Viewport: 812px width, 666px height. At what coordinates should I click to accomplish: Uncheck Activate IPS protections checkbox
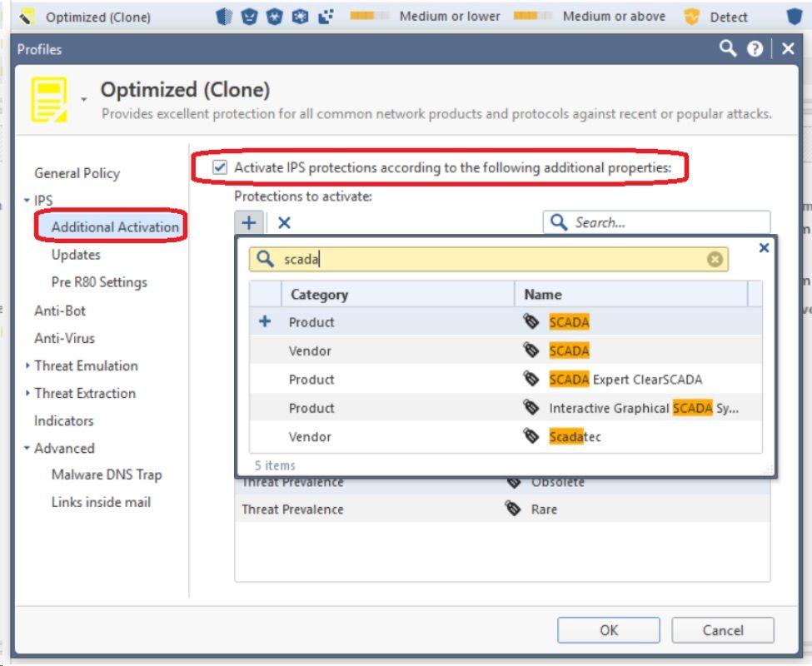point(220,167)
